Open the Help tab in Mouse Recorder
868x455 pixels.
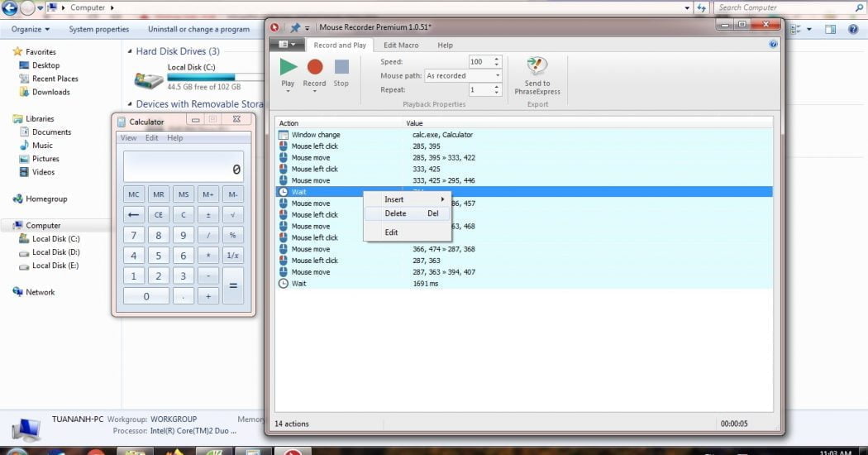(x=445, y=45)
